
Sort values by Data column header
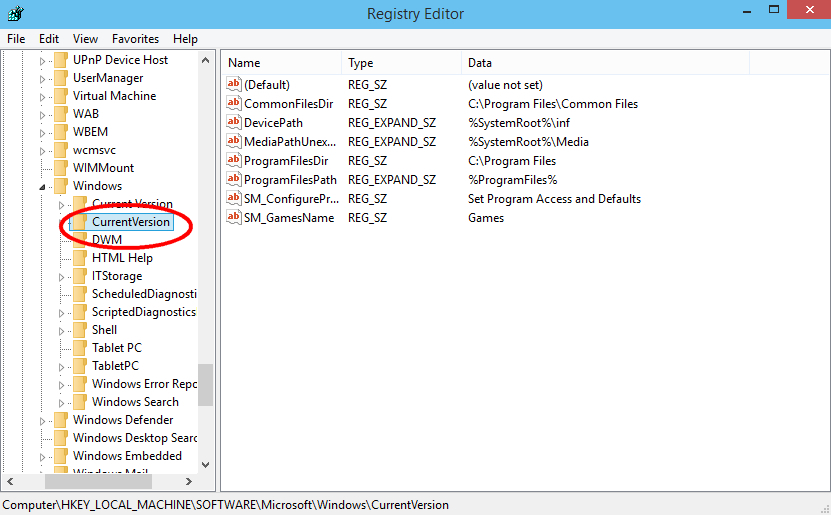tap(606, 63)
